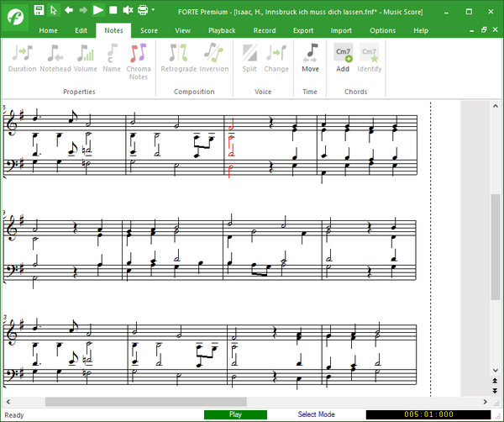Switch to the Score tab
This screenshot has height=422, width=504.
click(x=149, y=30)
